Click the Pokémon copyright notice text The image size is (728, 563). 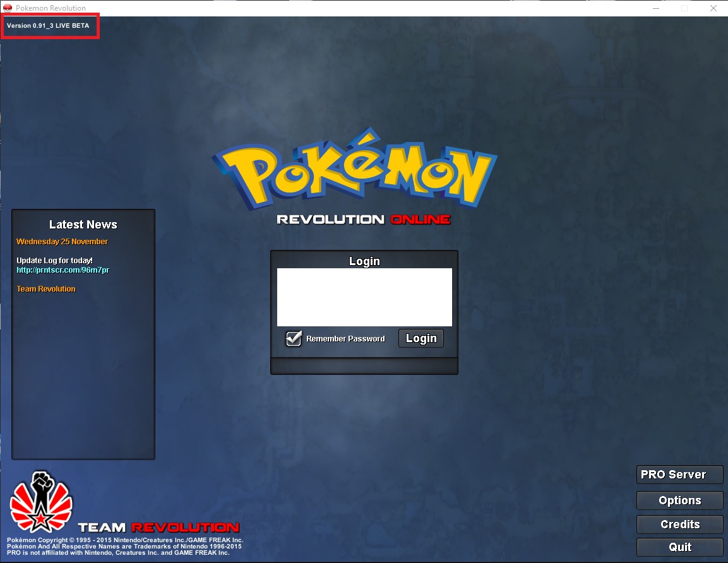(125, 540)
